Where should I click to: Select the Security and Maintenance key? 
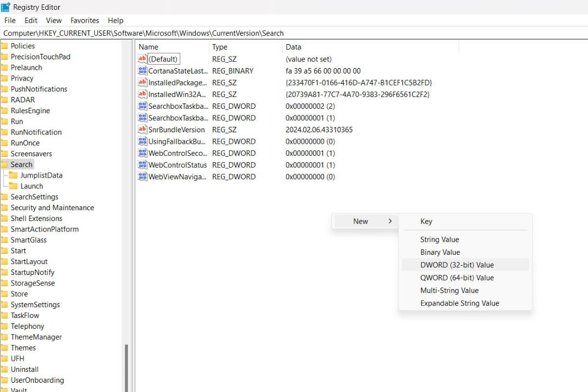pyautogui.click(x=52, y=207)
